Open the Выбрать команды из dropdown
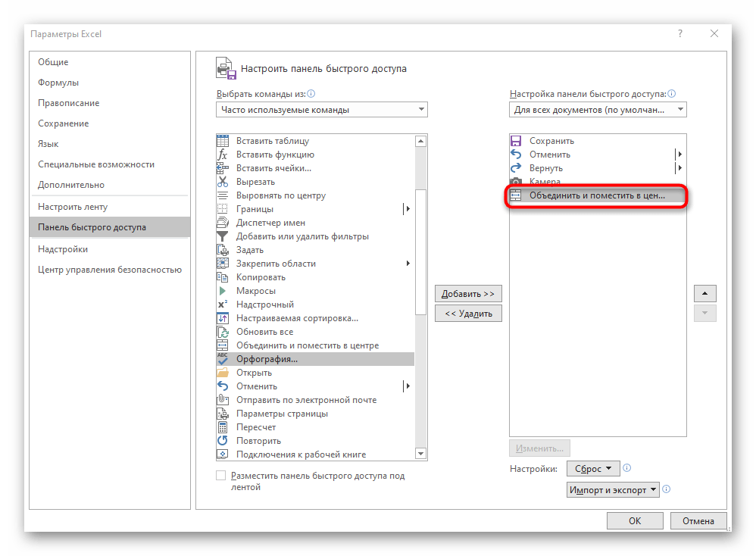756x556 pixels. click(x=321, y=110)
